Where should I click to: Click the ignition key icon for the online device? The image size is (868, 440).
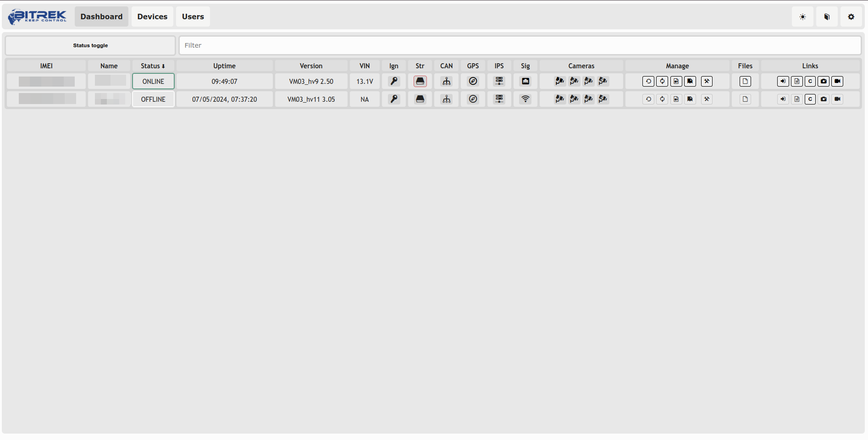coord(394,81)
